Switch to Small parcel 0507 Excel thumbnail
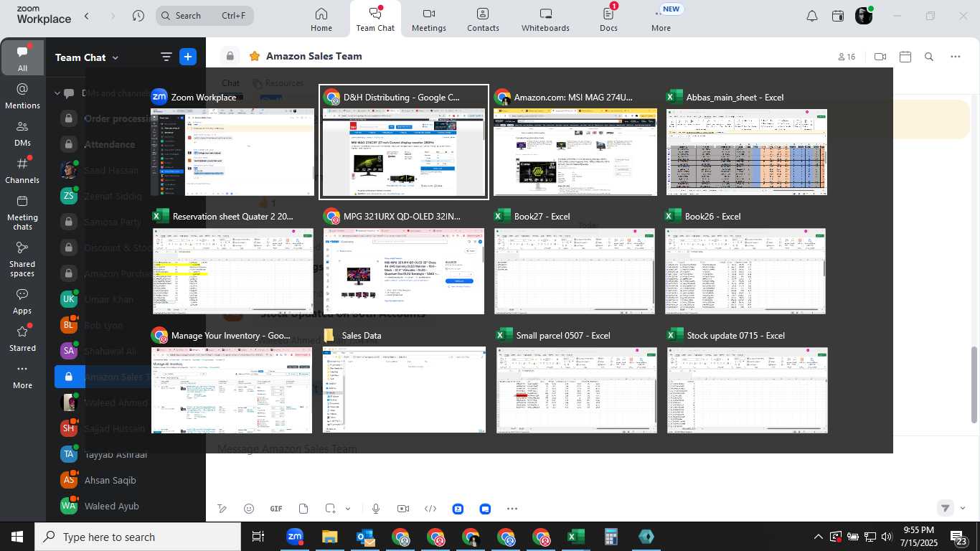This screenshot has width=980, height=551. [x=576, y=380]
